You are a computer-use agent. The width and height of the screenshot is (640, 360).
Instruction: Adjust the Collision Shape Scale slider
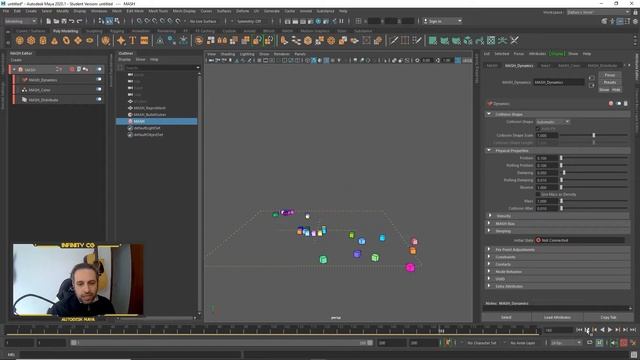pos(594,136)
